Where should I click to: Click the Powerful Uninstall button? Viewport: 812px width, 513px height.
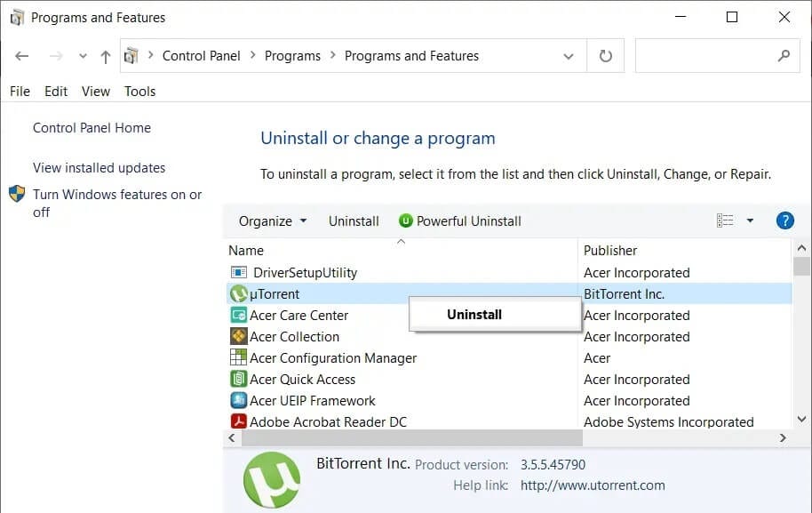tap(460, 221)
